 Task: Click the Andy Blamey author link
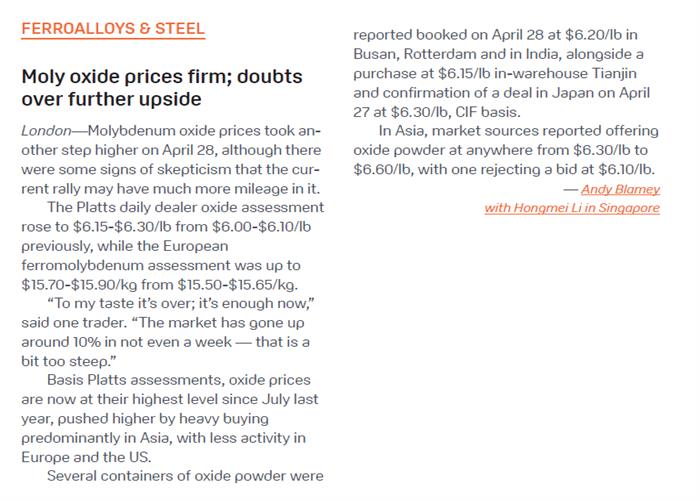click(620, 189)
